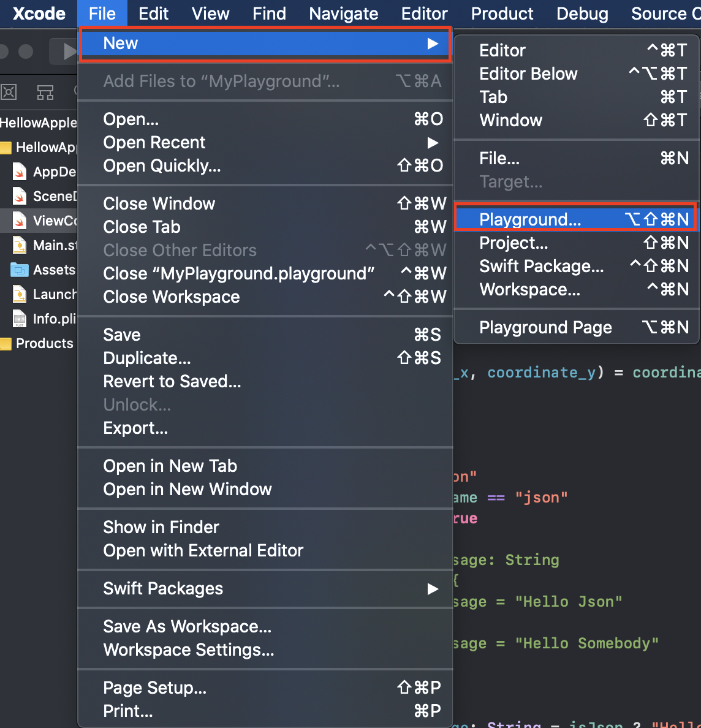The width and height of the screenshot is (701, 728).
Task: Open the Editor menu in menu bar
Action: point(424,13)
